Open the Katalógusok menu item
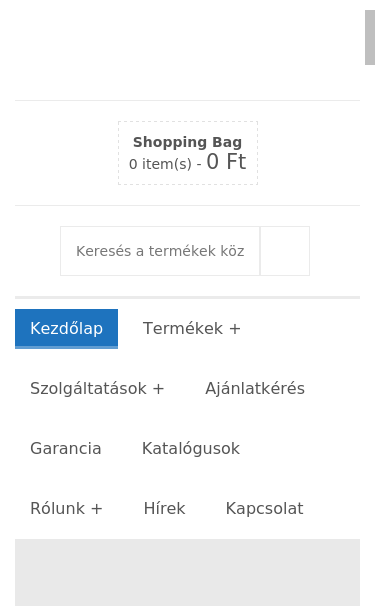Image resolution: width=375 pixels, height=606 pixels. [191, 449]
